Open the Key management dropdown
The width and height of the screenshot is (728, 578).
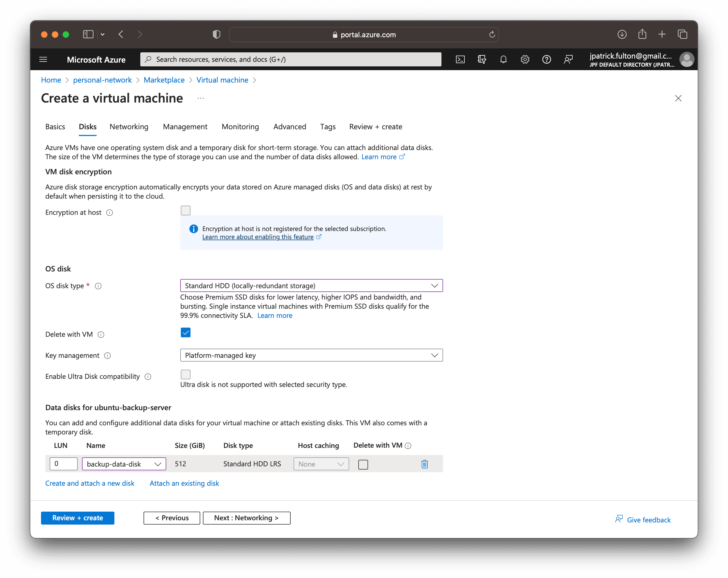coord(311,355)
